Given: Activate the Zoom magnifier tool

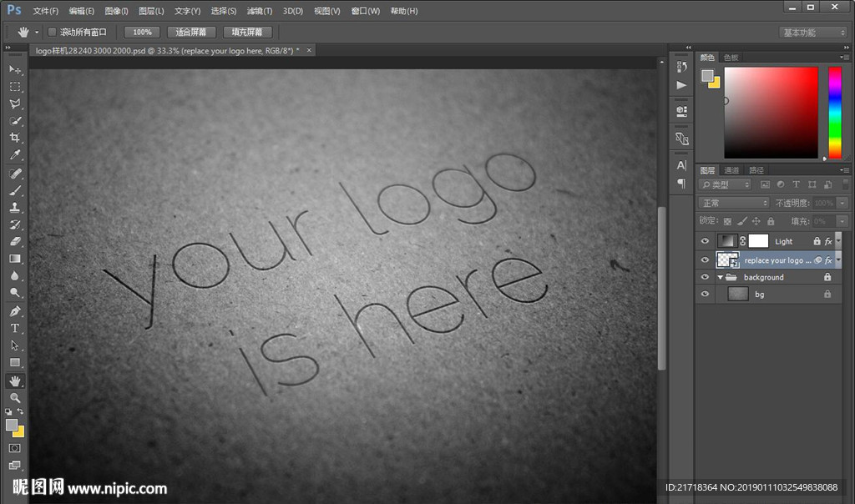Looking at the screenshot, I should 15,398.
